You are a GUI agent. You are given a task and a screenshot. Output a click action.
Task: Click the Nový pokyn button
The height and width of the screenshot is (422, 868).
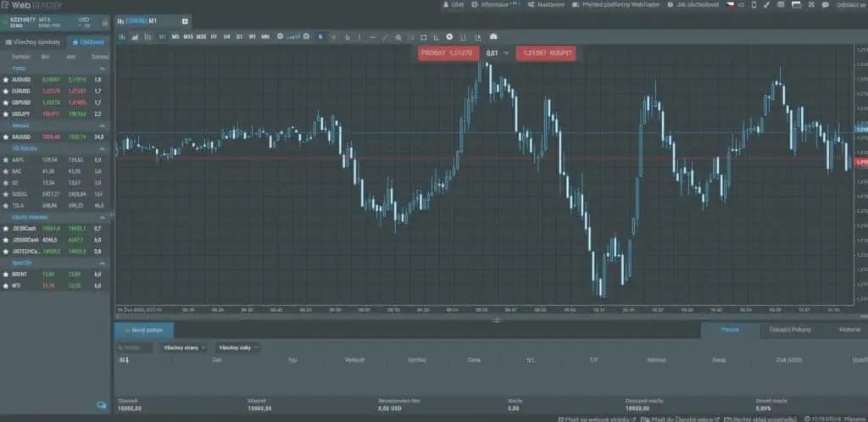144,330
